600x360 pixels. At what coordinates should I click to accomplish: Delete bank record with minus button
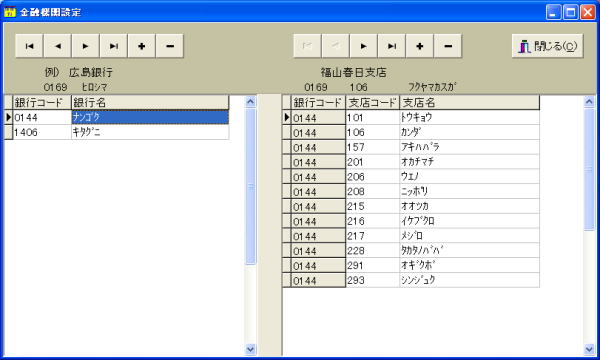(x=170, y=46)
